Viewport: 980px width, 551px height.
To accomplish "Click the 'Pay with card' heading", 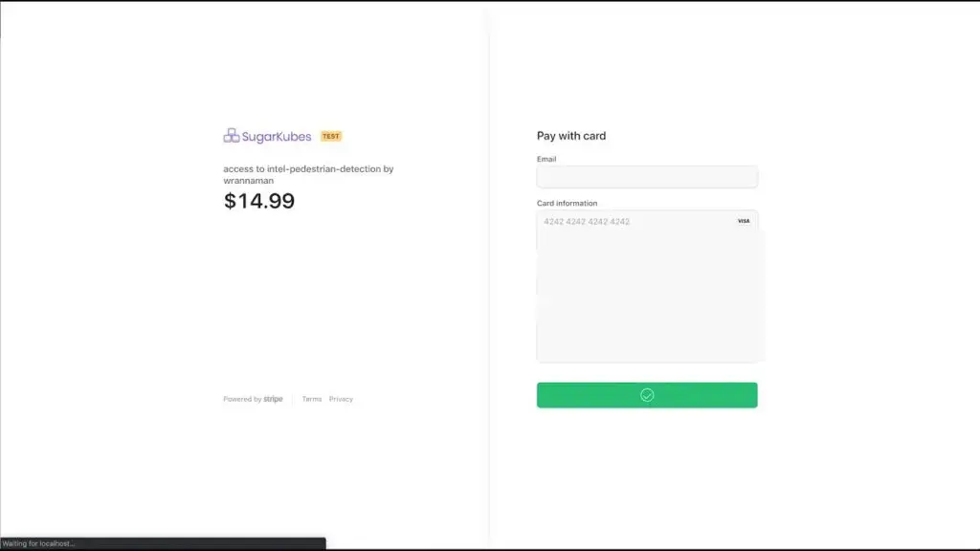I will (x=571, y=136).
